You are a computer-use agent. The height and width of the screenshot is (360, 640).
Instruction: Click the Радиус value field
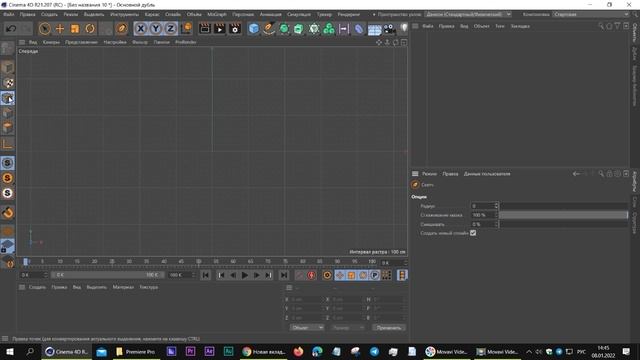click(x=484, y=206)
